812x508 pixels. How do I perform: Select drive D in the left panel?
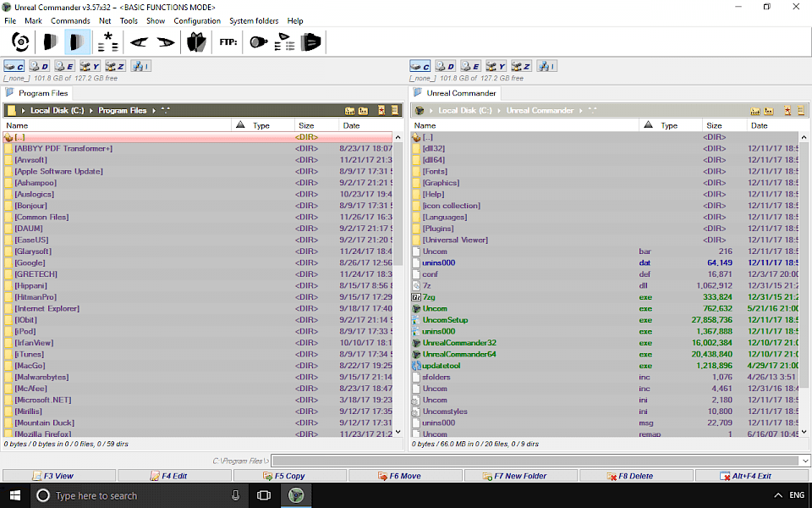(x=39, y=66)
